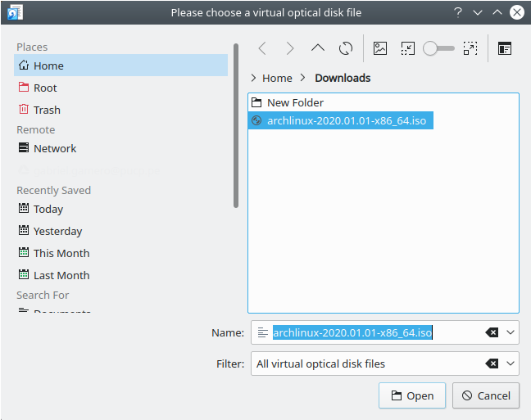Image resolution: width=531 pixels, height=420 pixels.
Task: Click the red Root folder icon
Action: [24, 87]
